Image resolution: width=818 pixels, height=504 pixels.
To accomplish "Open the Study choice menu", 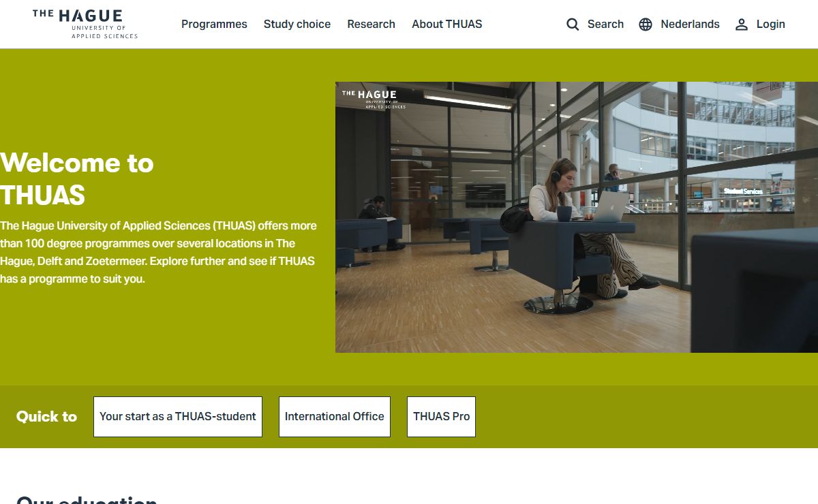I will tap(297, 24).
